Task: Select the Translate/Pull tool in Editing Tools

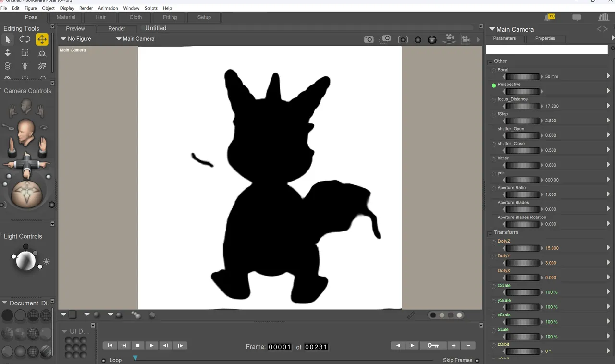Action: coord(42,39)
